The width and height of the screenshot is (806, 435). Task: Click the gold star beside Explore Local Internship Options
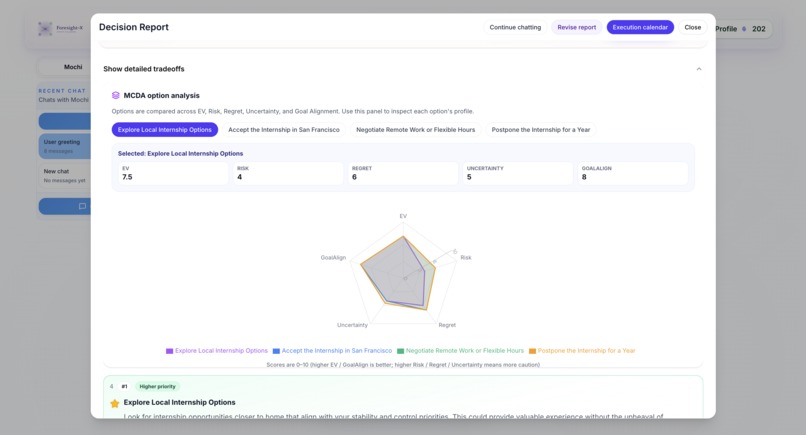pyautogui.click(x=115, y=403)
